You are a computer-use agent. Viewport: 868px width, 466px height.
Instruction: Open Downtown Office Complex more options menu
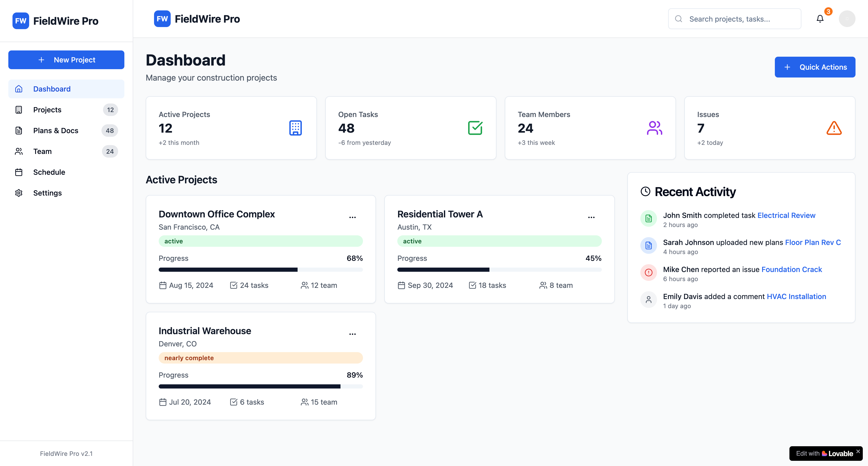pyautogui.click(x=353, y=217)
